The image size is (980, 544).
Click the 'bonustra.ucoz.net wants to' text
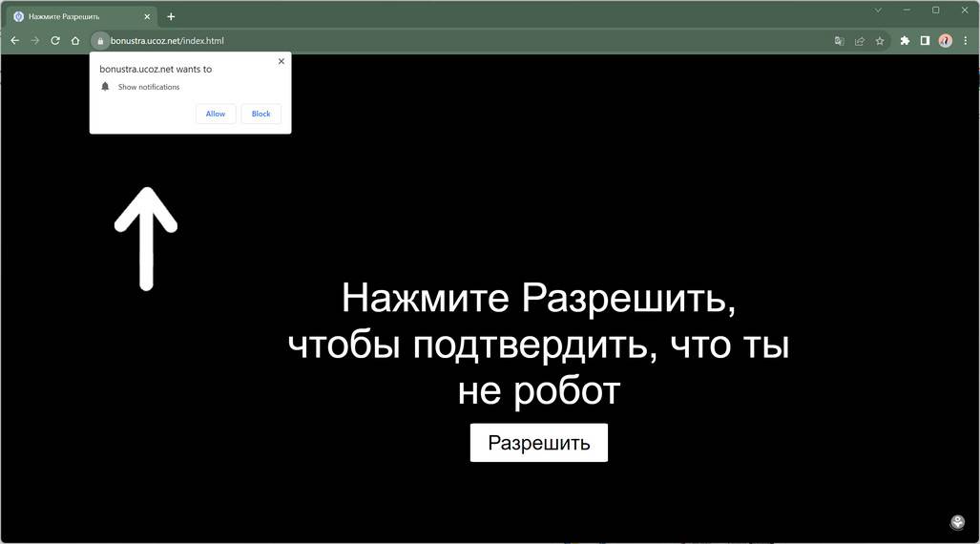point(156,70)
